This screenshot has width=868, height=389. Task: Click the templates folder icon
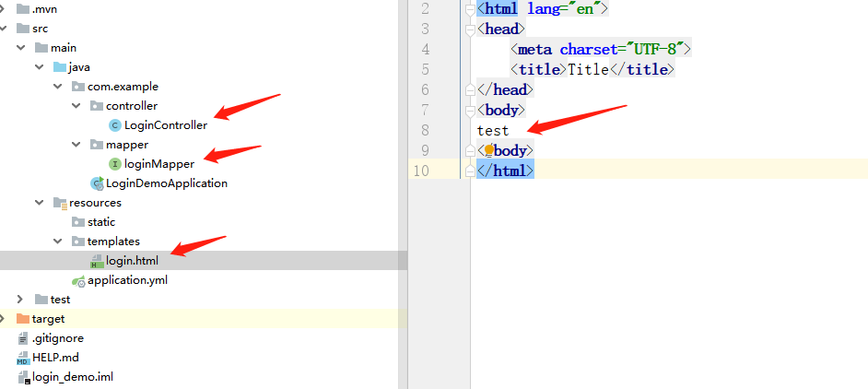pyautogui.click(x=78, y=242)
